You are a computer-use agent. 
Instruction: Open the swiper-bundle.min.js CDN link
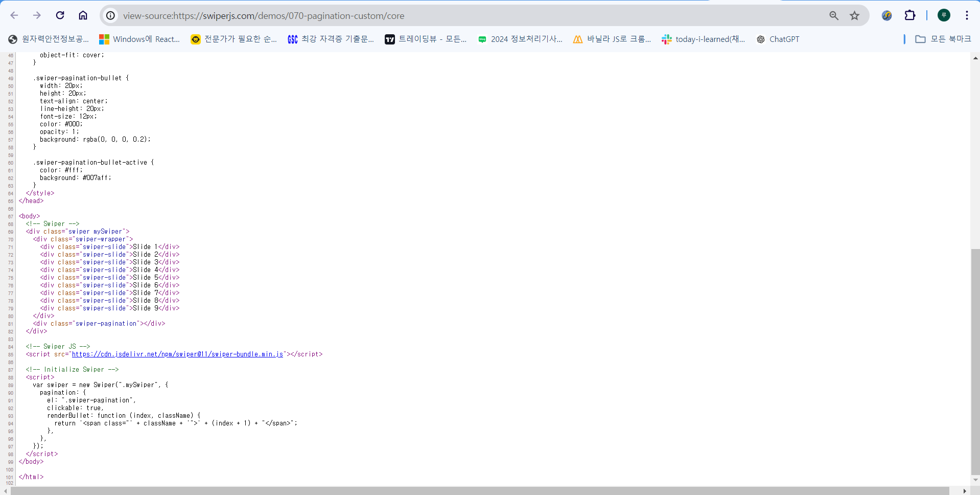point(177,354)
